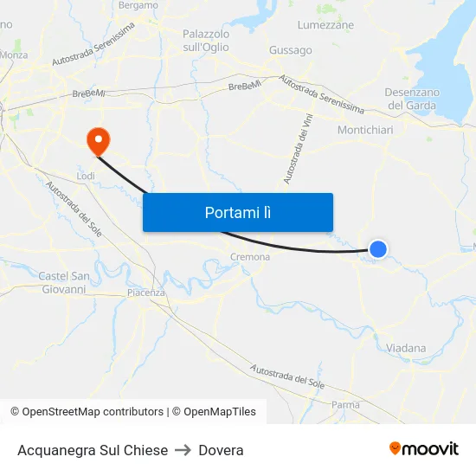
Task: Click the Acquanegra Sul Chiese origin text
Action: coord(93,450)
